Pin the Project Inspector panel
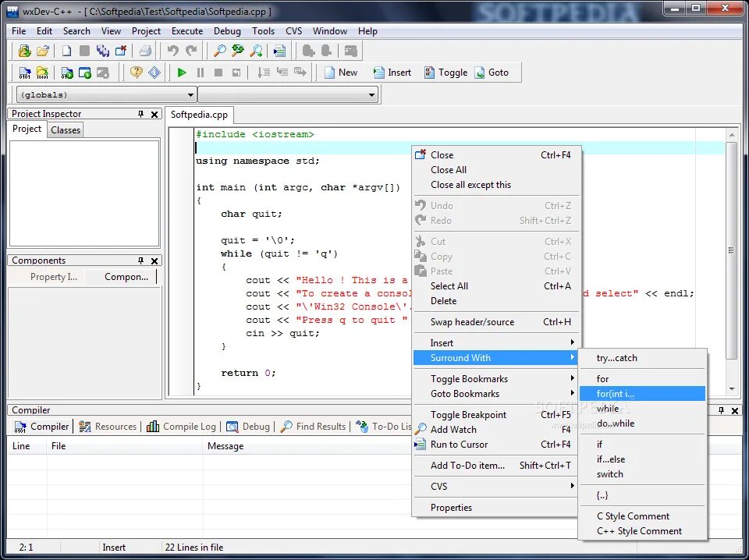The image size is (749, 560). (x=140, y=114)
